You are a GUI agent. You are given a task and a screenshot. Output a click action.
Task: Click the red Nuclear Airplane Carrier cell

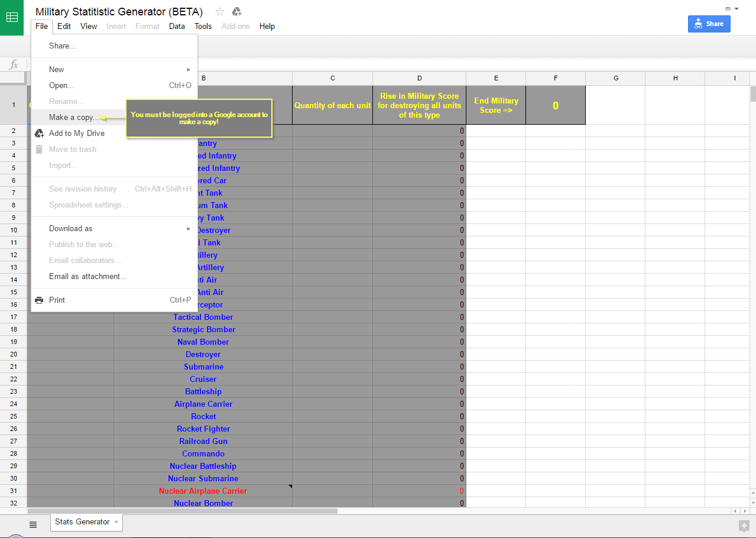click(203, 491)
